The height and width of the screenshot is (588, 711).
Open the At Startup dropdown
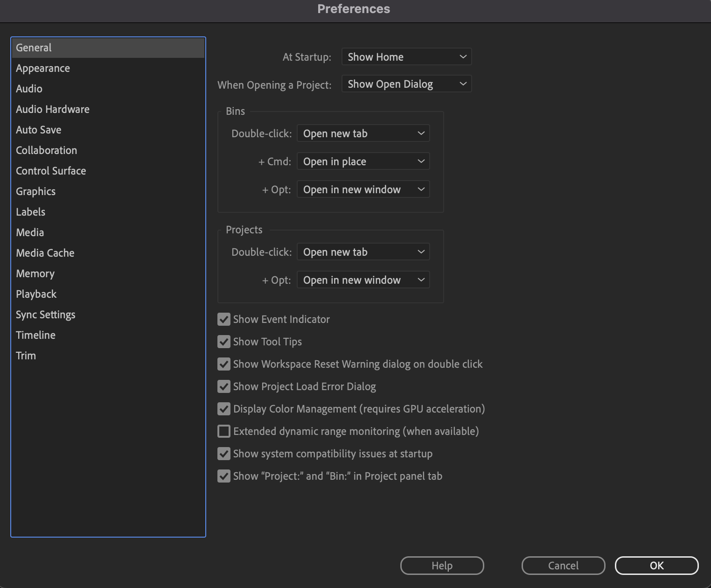406,56
